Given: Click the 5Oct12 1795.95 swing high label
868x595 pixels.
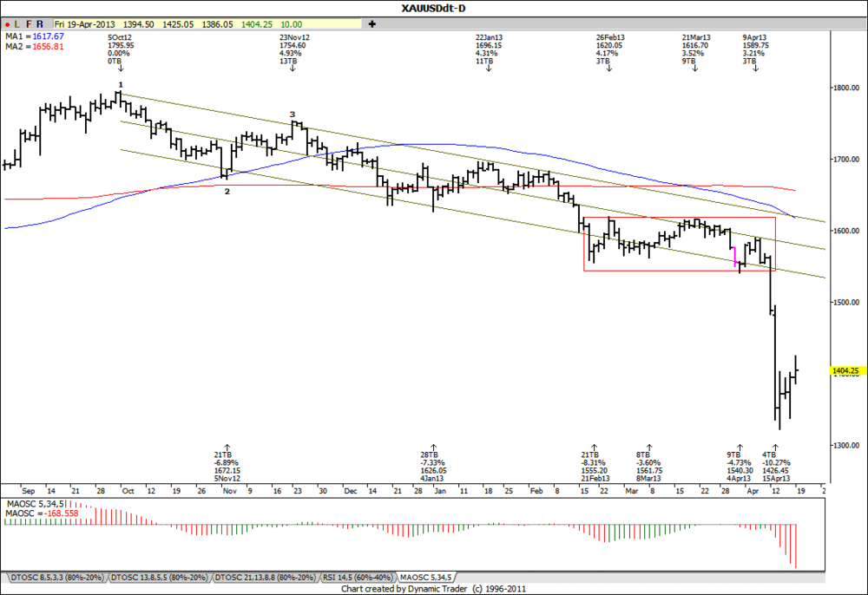Looking at the screenshot, I should coord(121,49).
